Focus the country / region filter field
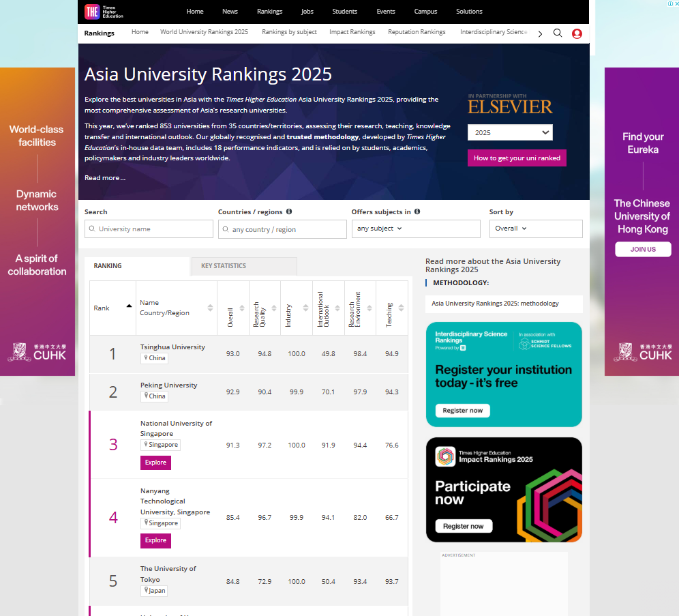This screenshot has height=616, width=679. click(x=282, y=229)
